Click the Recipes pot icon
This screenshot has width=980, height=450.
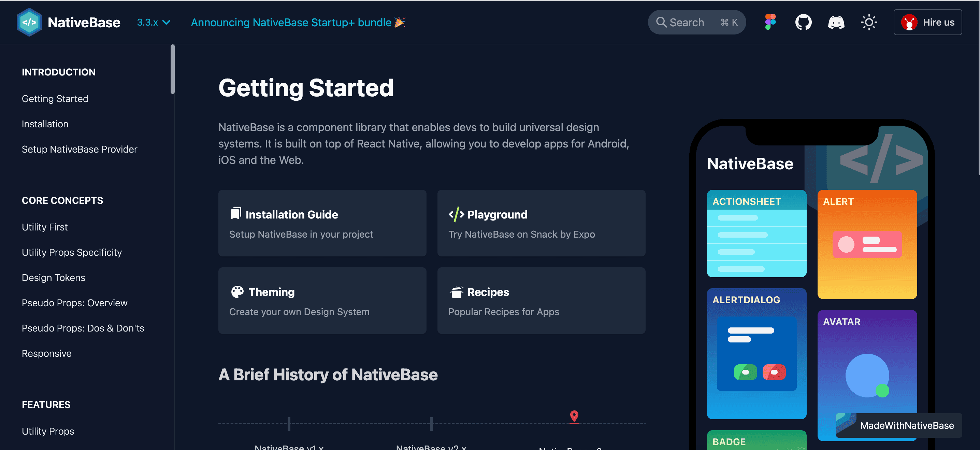pyautogui.click(x=456, y=292)
